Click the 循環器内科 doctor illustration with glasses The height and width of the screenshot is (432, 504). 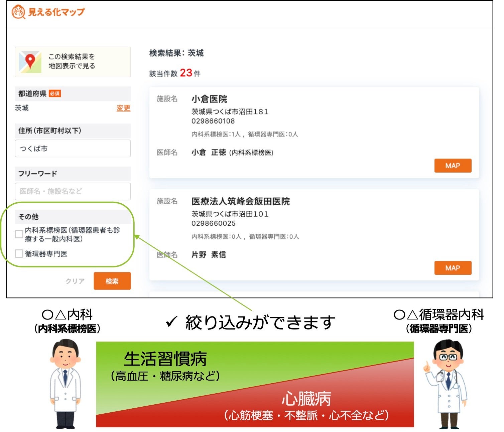pyautogui.click(x=447, y=384)
